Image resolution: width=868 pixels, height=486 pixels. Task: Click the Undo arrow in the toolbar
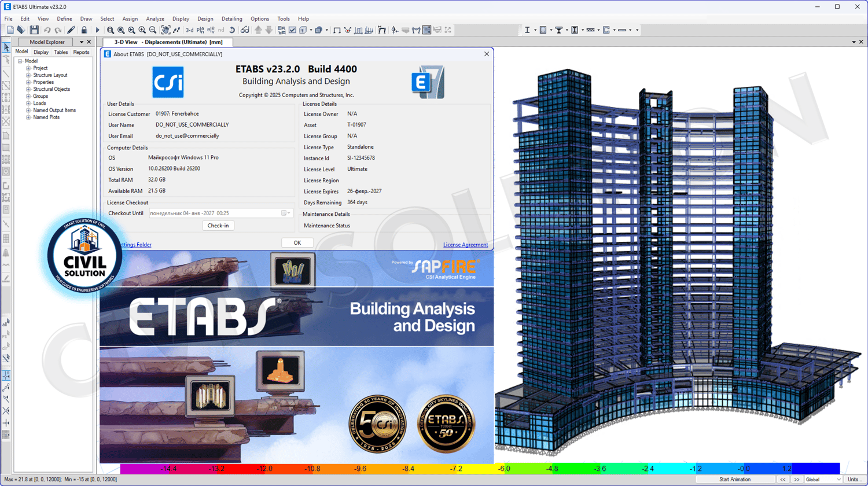tap(47, 30)
